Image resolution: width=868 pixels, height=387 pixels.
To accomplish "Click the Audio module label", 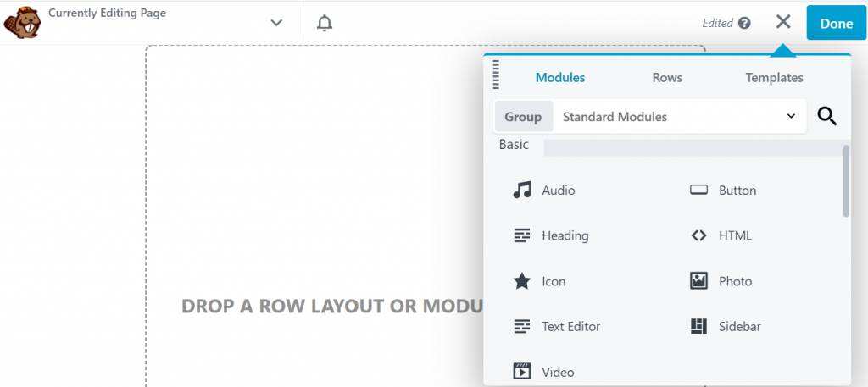I will click(x=558, y=191).
